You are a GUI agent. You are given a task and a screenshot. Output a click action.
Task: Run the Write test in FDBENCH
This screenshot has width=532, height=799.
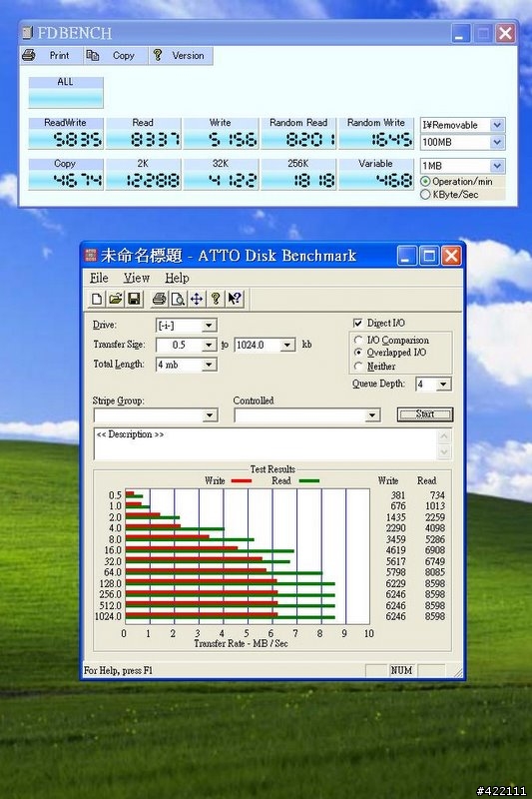[221, 134]
